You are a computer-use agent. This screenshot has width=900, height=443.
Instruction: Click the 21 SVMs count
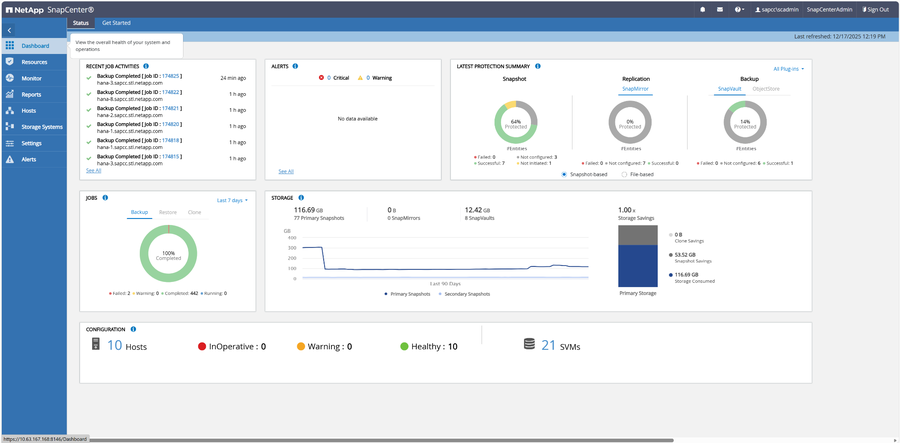(549, 346)
